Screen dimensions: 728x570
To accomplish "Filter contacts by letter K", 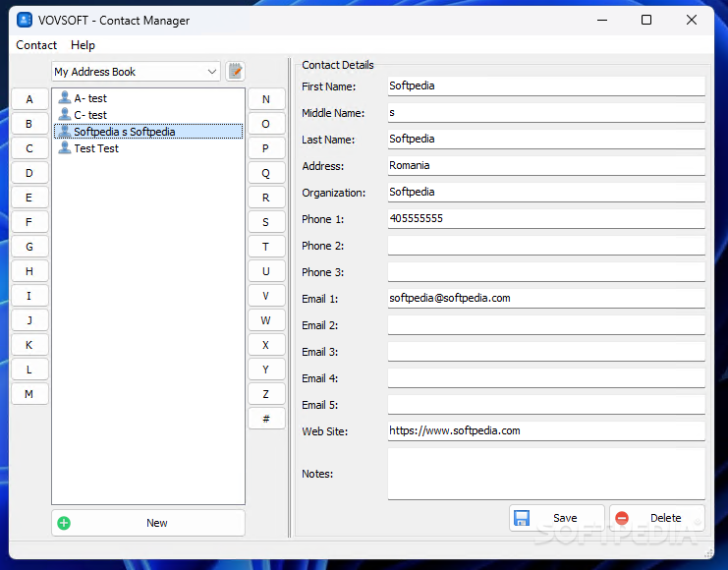I will [x=29, y=345].
